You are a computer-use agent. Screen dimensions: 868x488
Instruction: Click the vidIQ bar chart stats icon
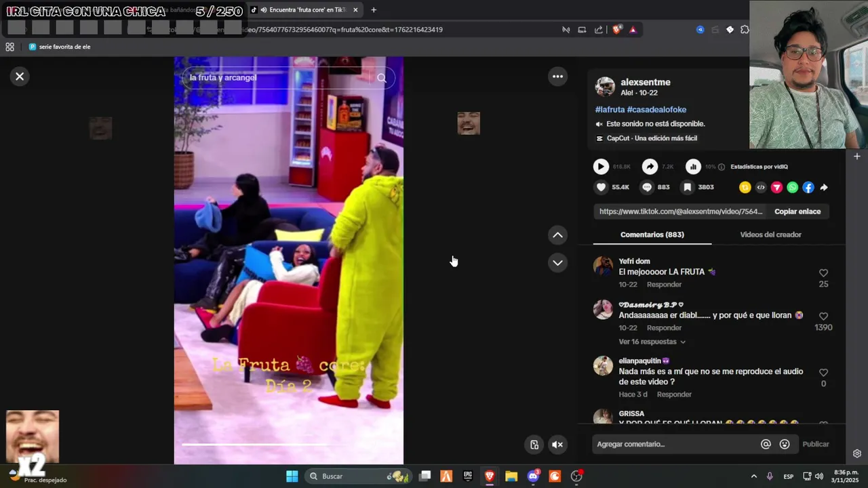(x=693, y=166)
